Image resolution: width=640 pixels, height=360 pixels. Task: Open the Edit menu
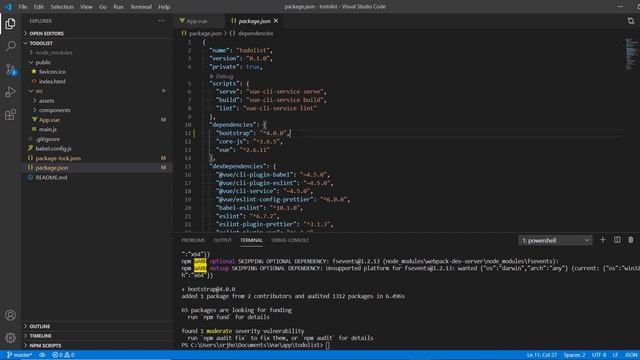pyautogui.click(x=39, y=7)
